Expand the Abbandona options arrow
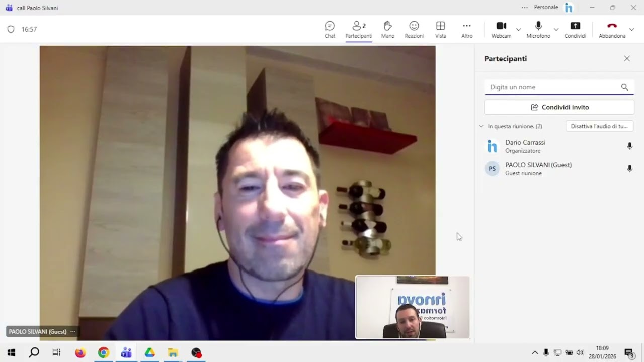This screenshot has width=644, height=362. pyautogui.click(x=632, y=30)
